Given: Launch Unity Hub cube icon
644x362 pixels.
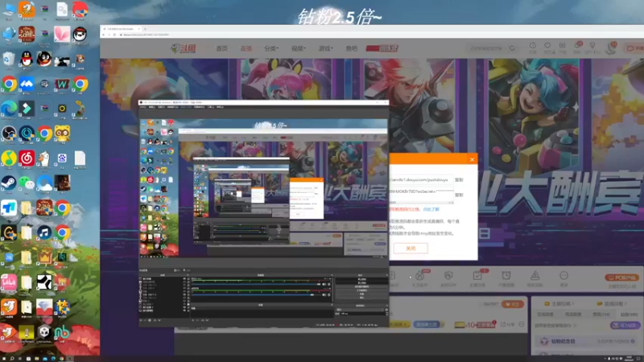Looking at the screenshot, I should (x=44, y=331).
